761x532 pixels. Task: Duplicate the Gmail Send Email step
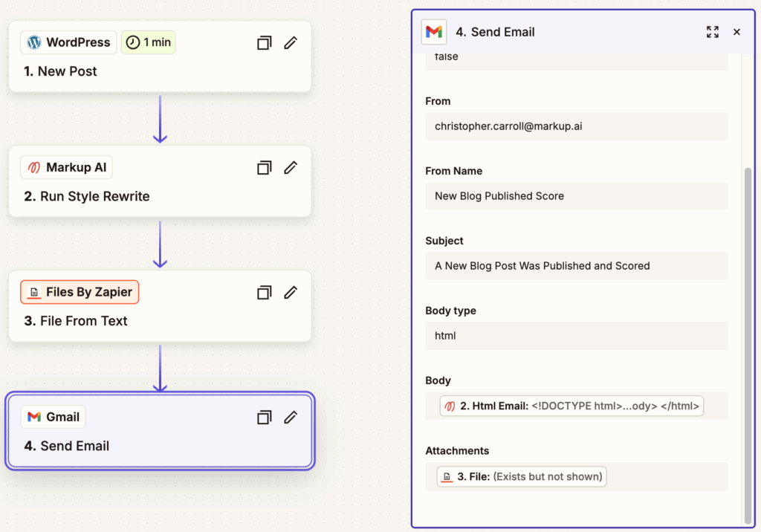click(x=264, y=418)
